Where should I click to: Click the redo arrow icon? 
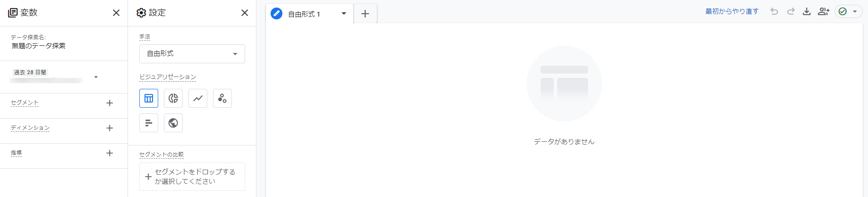point(791,11)
